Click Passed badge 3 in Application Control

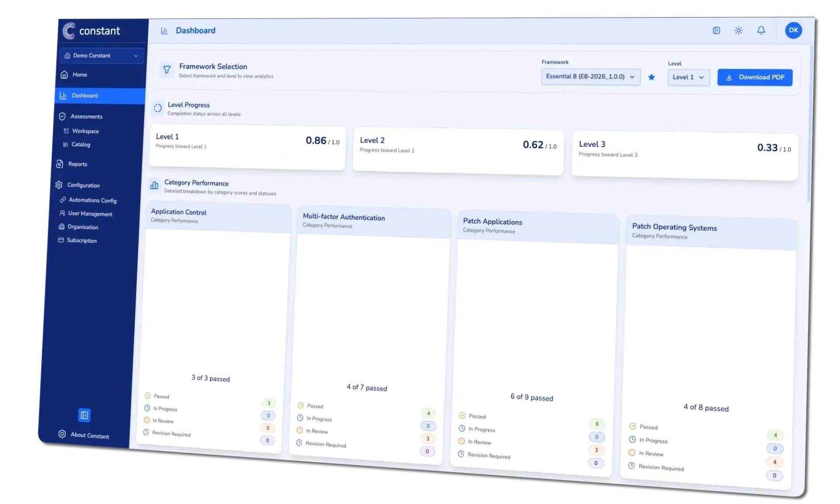pos(269,403)
